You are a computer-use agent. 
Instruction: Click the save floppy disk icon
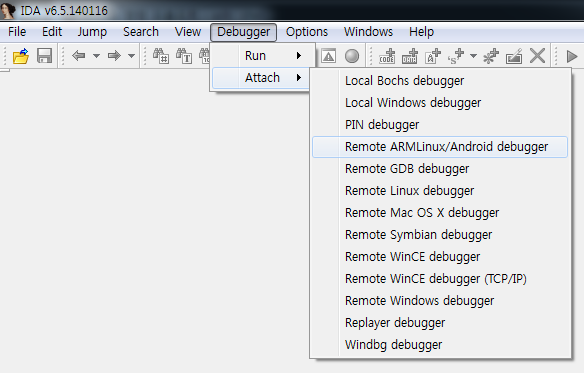click(44, 56)
